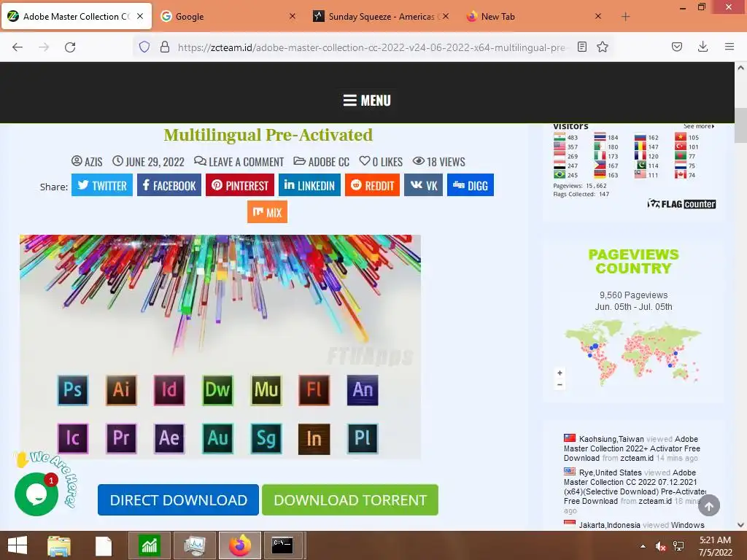Screen dimensions: 747x560
Task: Open the Firefox downloads panel
Action: pos(703,47)
